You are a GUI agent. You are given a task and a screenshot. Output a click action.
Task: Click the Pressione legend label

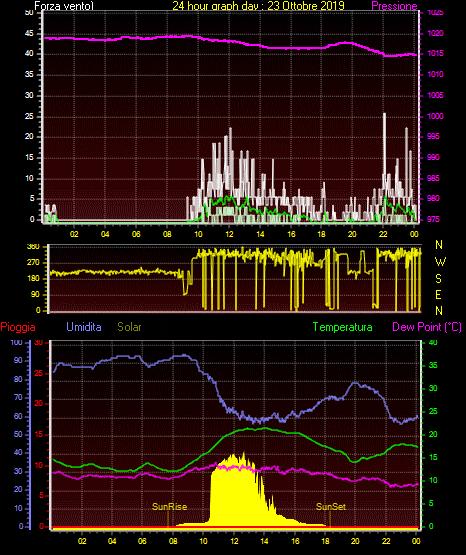(395, 6)
